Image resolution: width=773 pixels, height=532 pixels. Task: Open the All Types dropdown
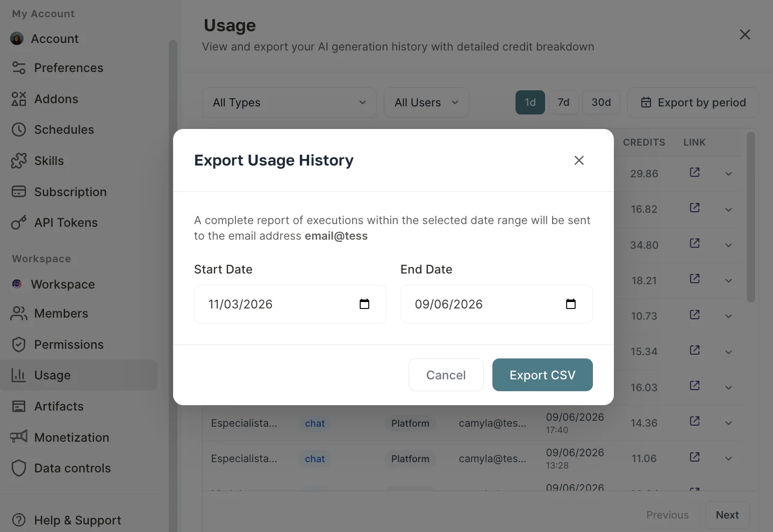pos(289,103)
